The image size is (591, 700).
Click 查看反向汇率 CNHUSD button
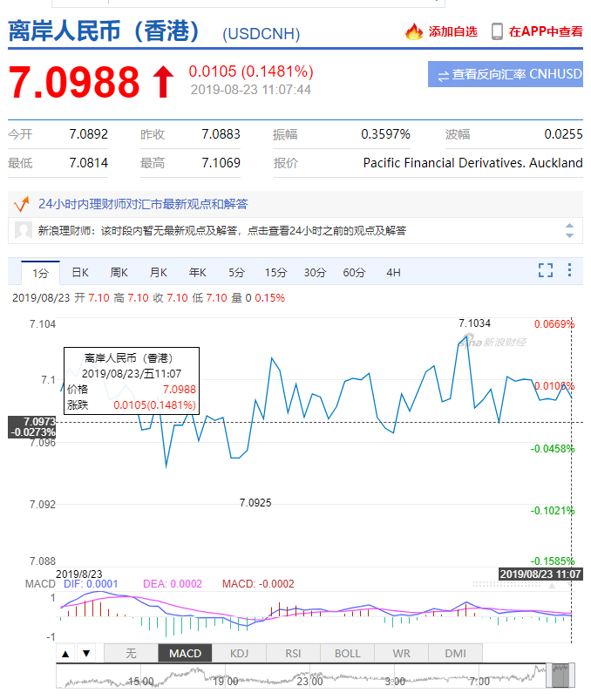pyautogui.click(x=505, y=75)
